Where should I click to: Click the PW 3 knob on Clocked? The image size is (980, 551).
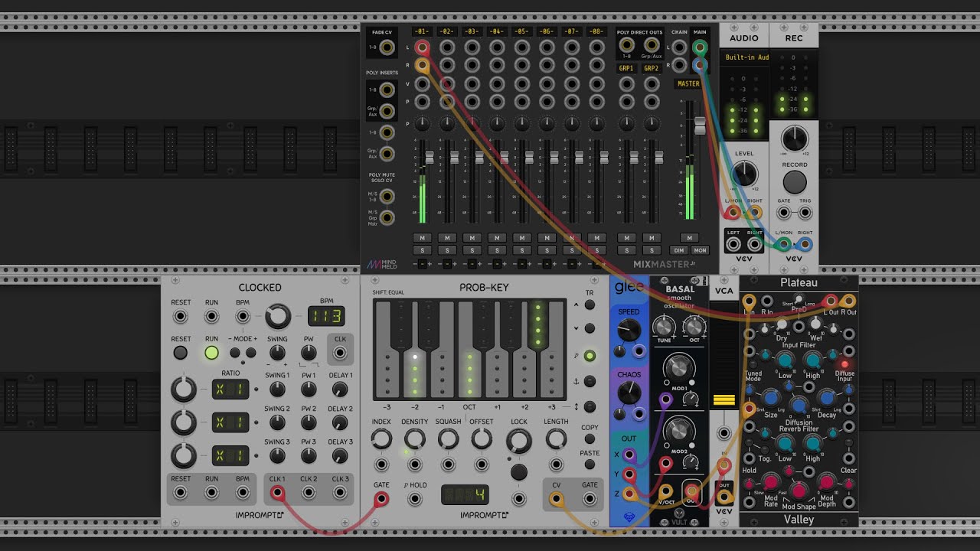(x=309, y=456)
